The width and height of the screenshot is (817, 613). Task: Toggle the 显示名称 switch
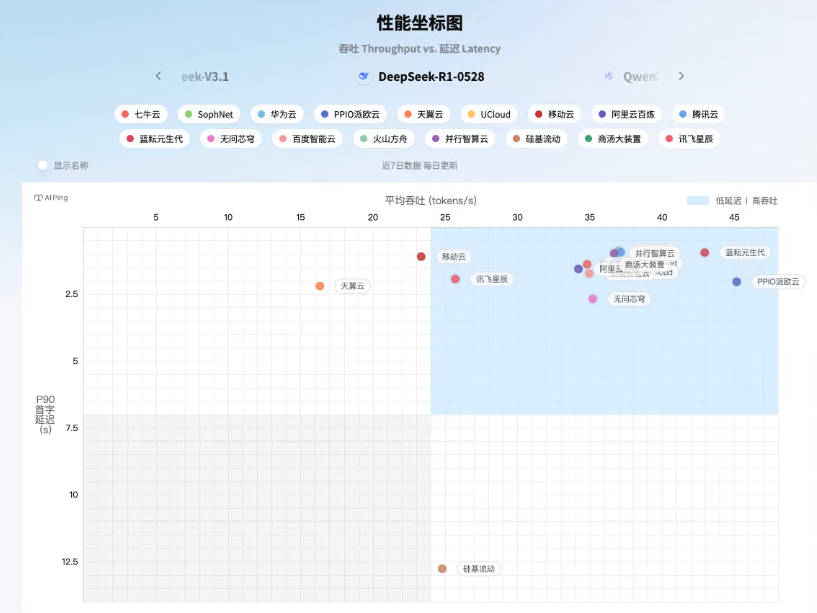43,165
